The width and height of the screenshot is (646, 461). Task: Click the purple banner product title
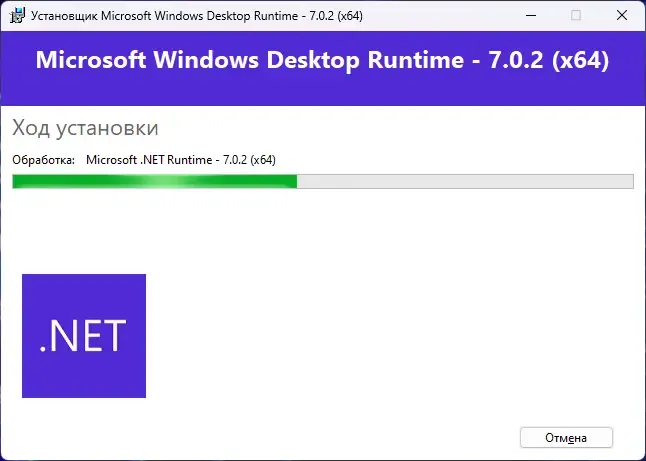pyautogui.click(x=322, y=60)
